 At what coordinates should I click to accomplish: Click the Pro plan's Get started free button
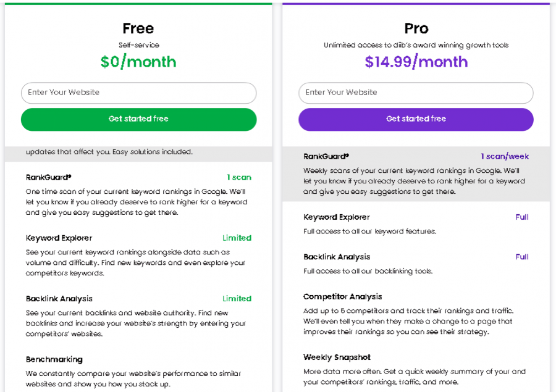[416, 119]
